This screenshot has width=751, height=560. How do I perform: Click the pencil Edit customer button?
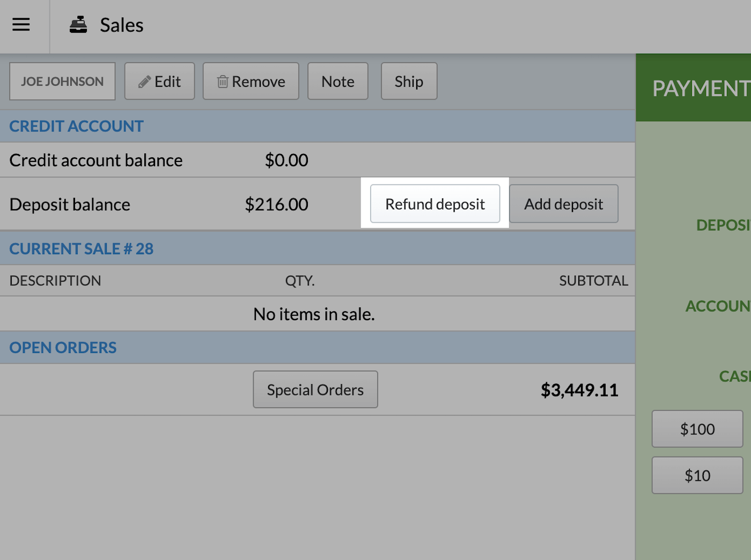[159, 82]
